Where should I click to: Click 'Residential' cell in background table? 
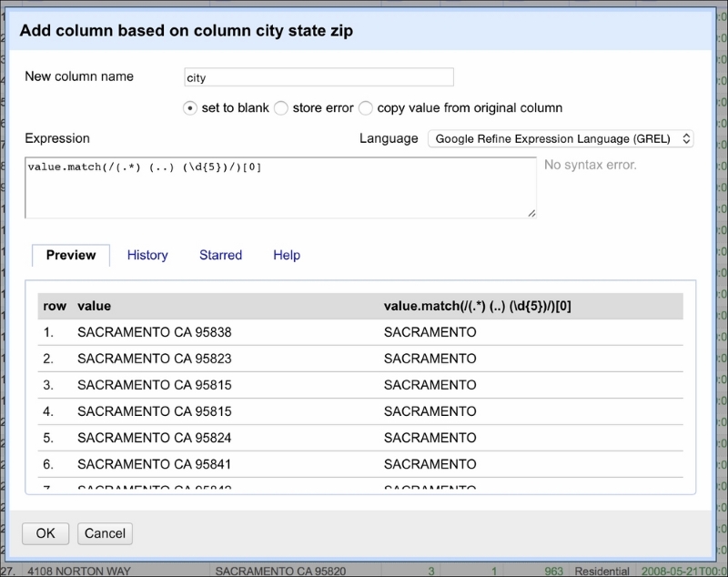tap(602, 571)
